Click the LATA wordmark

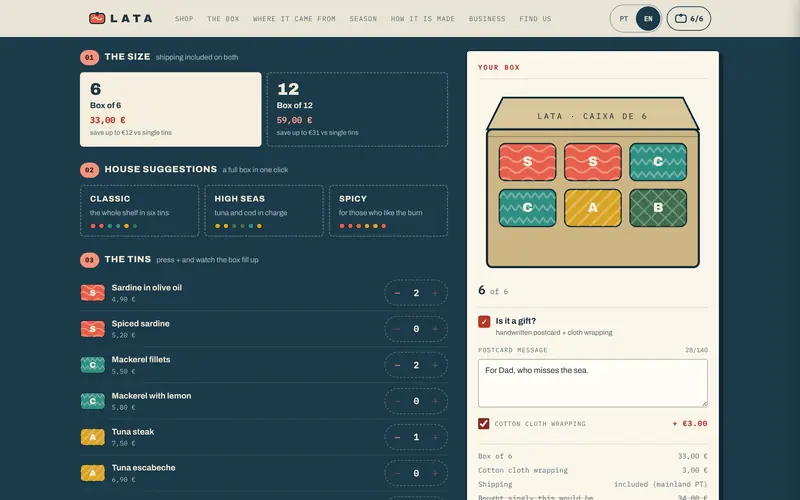[131, 19]
